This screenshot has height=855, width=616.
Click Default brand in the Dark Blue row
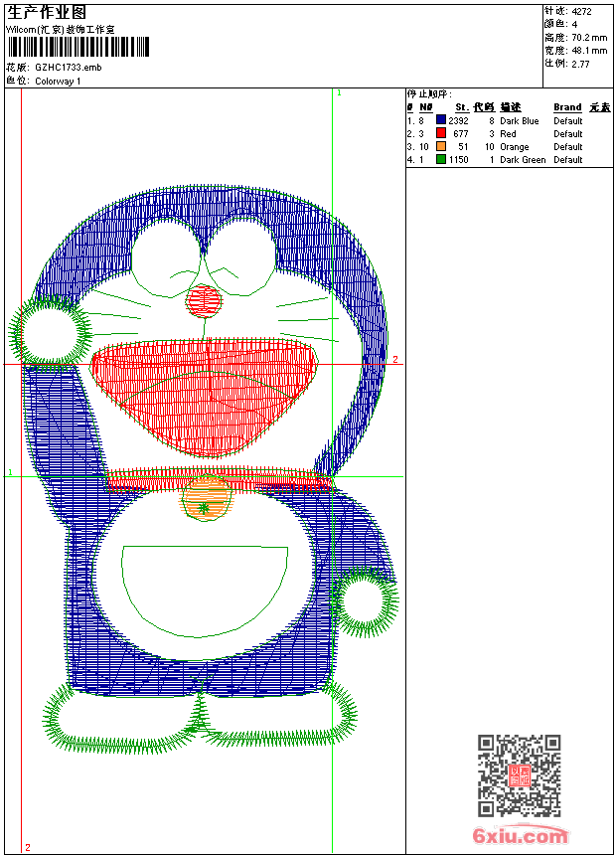point(567,121)
